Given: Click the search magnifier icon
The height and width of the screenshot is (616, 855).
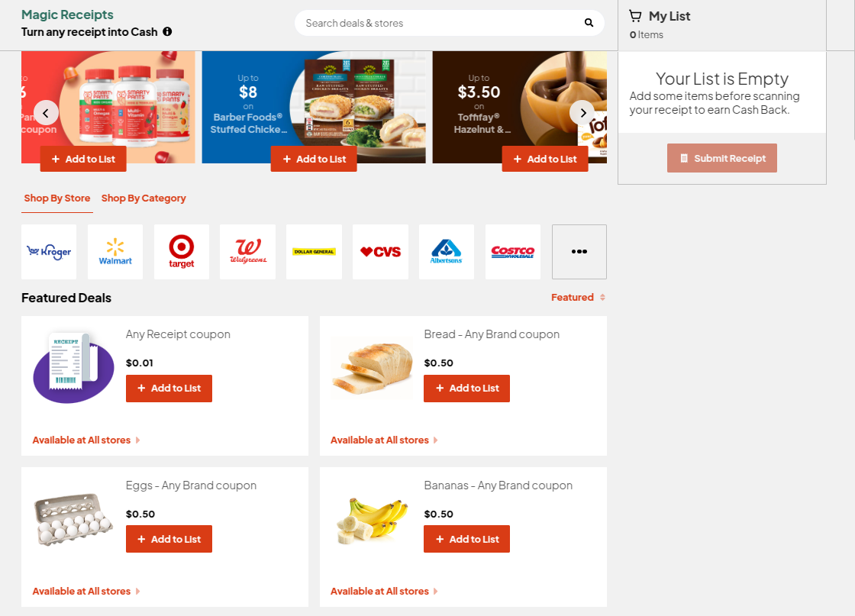Looking at the screenshot, I should [589, 23].
